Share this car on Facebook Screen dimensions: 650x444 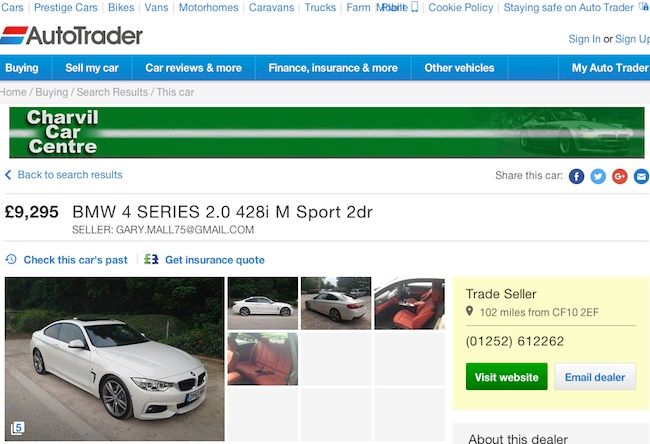coord(576,176)
